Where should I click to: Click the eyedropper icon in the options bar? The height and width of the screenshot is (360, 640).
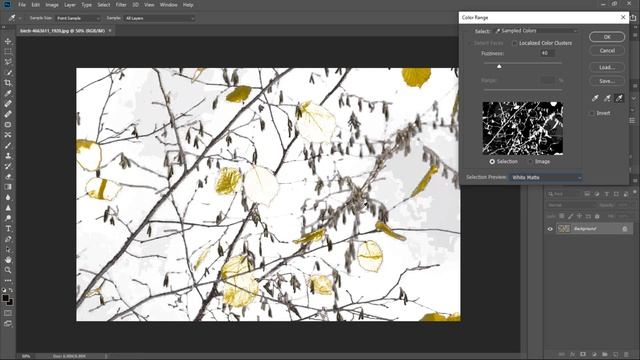pyautogui.click(x=12, y=18)
